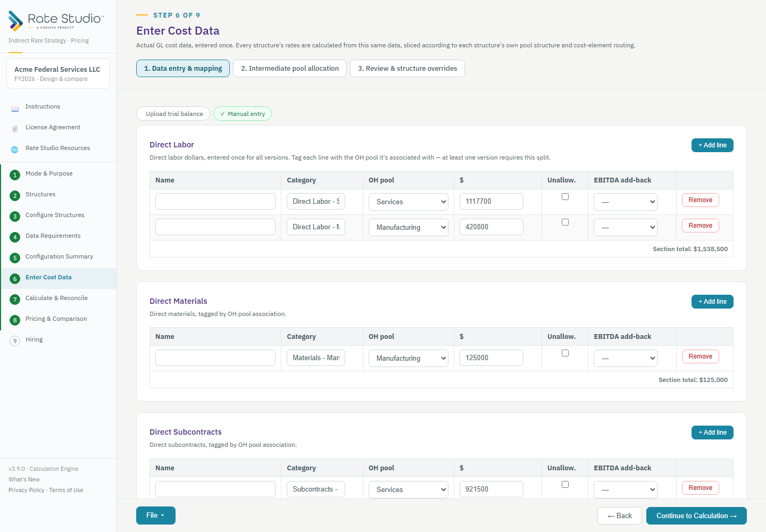Go to step 9 Hiring badge
Viewport: 766px width, 532px height.
coord(15,341)
